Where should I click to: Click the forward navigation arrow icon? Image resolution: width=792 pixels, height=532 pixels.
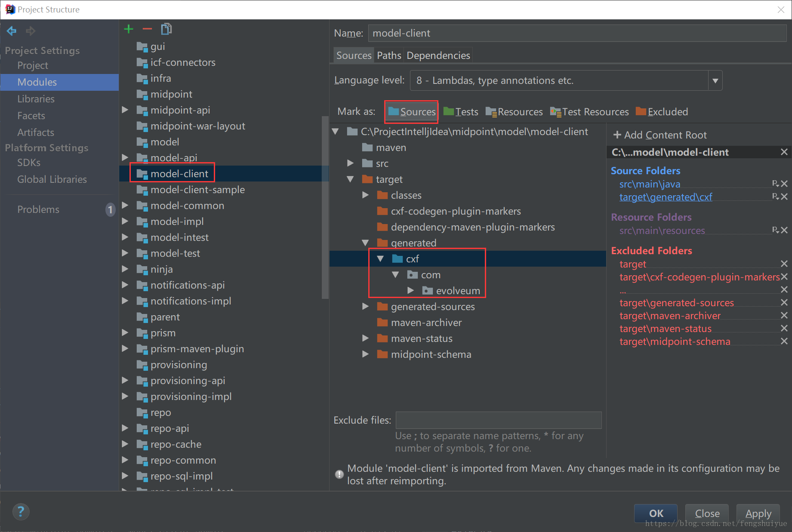(x=31, y=31)
